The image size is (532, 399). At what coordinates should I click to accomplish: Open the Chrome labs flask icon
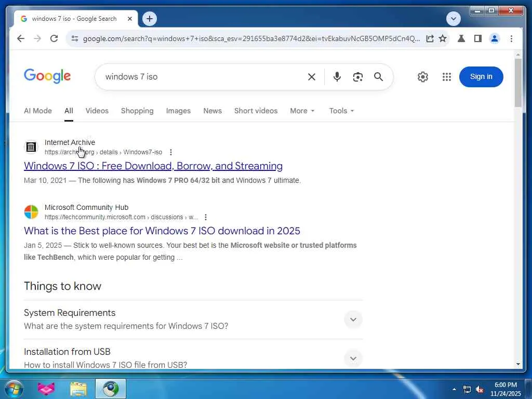[461, 38]
